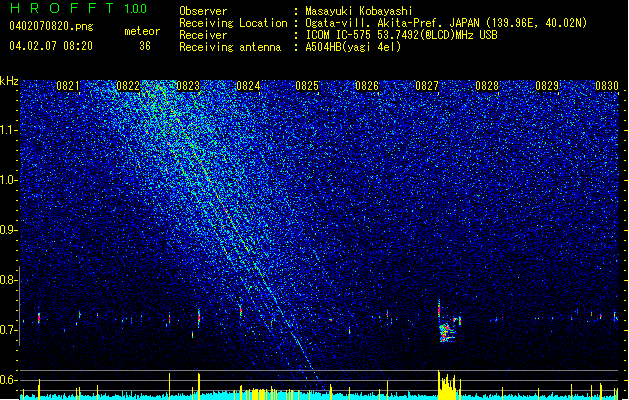This screenshot has height=400, width=629.
Task: Click the 0825 time marker
Action: coord(307,86)
